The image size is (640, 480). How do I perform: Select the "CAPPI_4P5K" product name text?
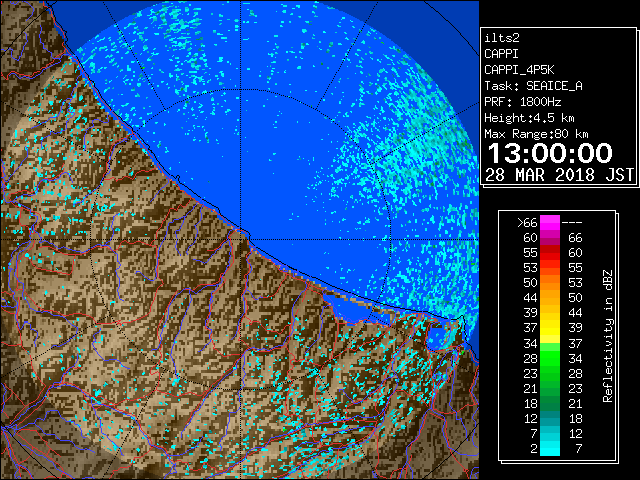(519, 70)
